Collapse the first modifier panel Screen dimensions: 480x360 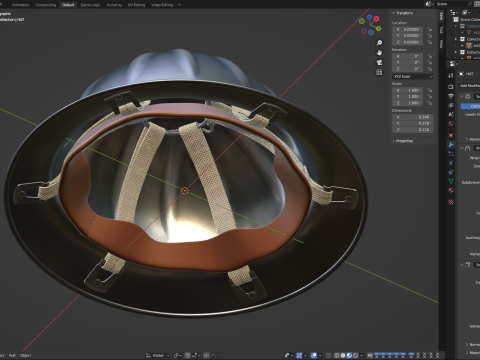tap(463, 96)
